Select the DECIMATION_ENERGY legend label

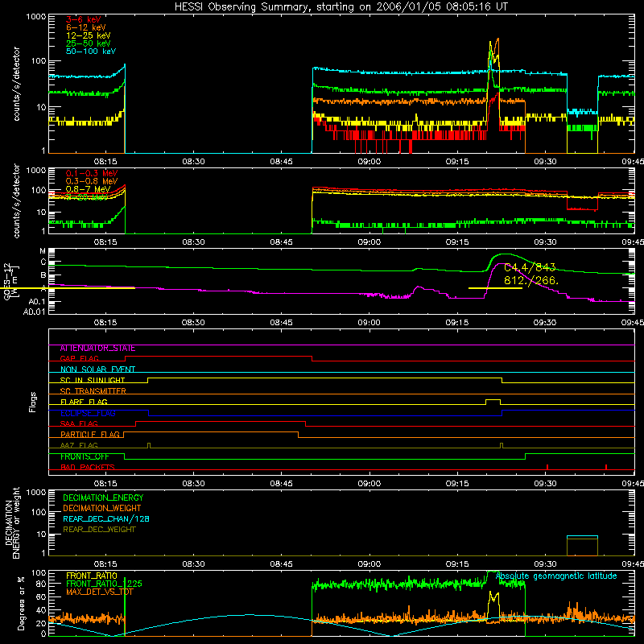click(103, 497)
